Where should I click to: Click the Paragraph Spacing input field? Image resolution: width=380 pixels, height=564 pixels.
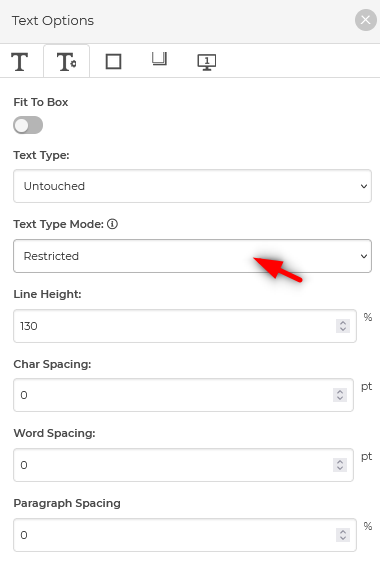(x=185, y=535)
